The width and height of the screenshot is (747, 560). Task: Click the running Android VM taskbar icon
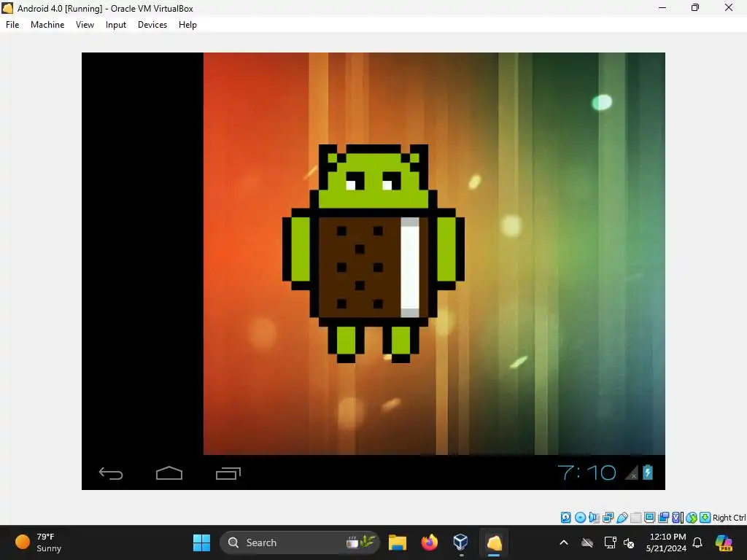pyautogui.click(x=494, y=542)
